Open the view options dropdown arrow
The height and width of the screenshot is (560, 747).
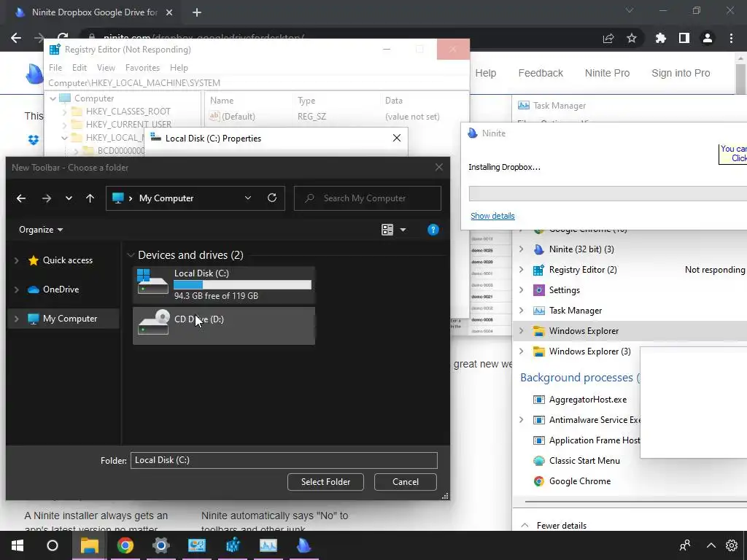[x=403, y=230]
